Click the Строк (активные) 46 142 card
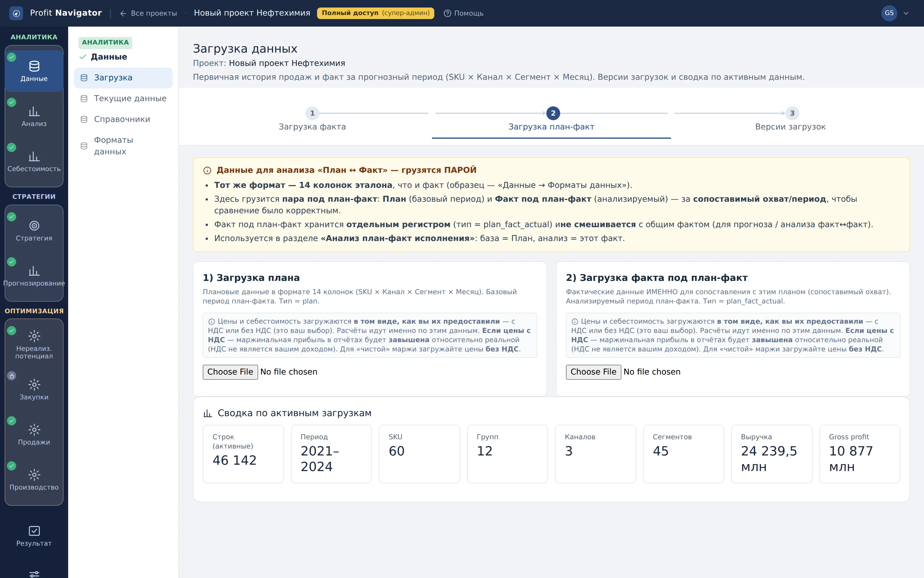The width and height of the screenshot is (924, 578). pyautogui.click(x=243, y=454)
